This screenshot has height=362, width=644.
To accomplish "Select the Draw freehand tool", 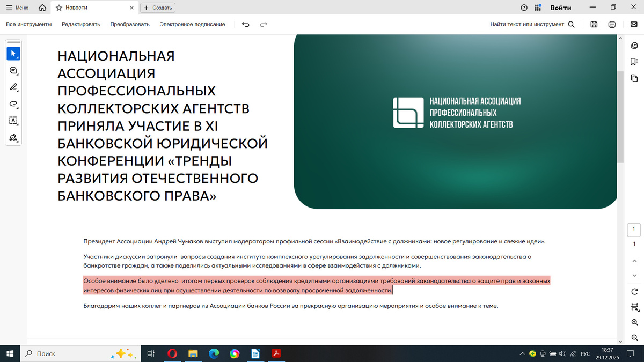I will click(13, 104).
